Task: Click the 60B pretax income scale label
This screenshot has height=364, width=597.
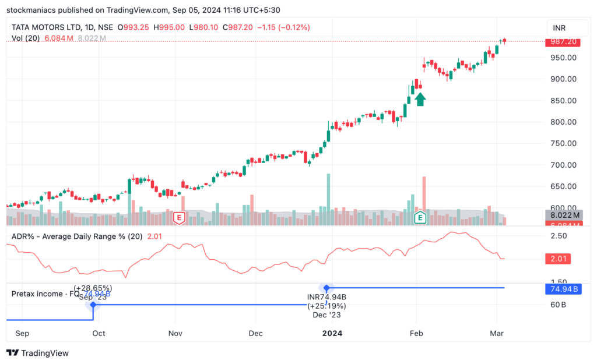Action: [558, 305]
